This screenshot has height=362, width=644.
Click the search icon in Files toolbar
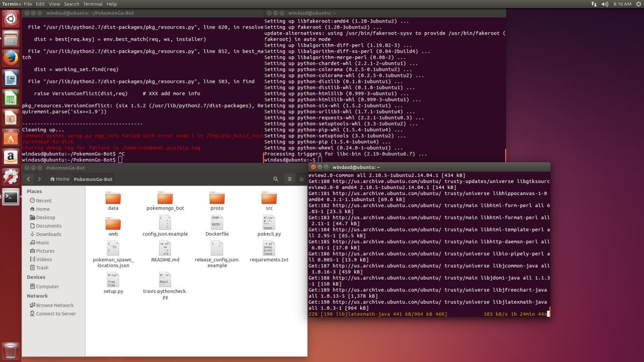click(276, 179)
